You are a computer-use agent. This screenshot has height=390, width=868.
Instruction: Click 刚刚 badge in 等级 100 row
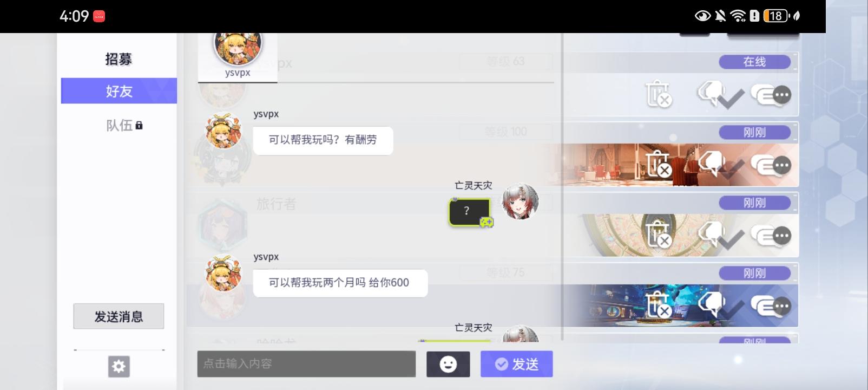click(754, 132)
